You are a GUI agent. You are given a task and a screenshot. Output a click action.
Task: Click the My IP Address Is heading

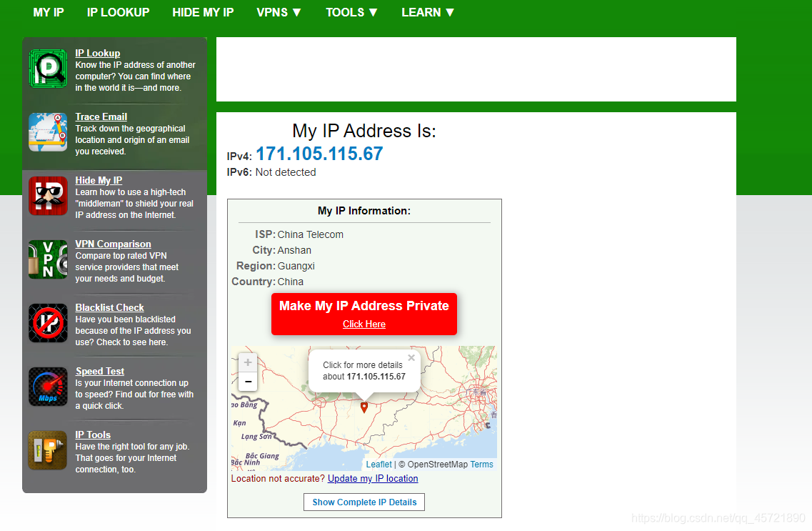[364, 131]
